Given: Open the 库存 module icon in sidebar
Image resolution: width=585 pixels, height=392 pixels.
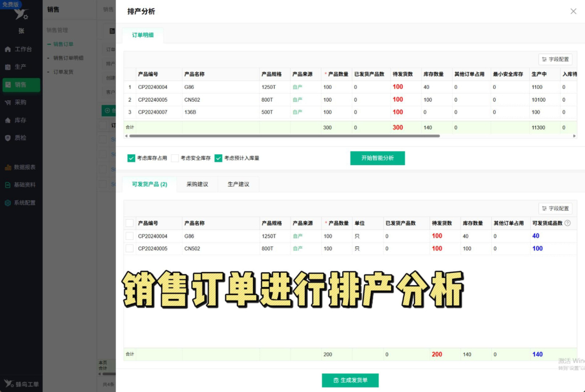Looking at the screenshot, I should [x=8, y=120].
